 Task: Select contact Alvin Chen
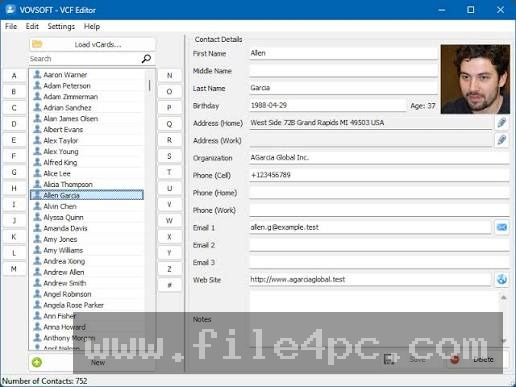[x=87, y=206]
